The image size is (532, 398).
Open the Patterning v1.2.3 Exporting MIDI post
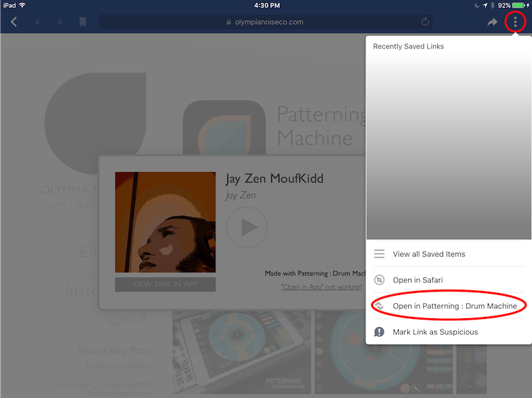coord(103,389)
